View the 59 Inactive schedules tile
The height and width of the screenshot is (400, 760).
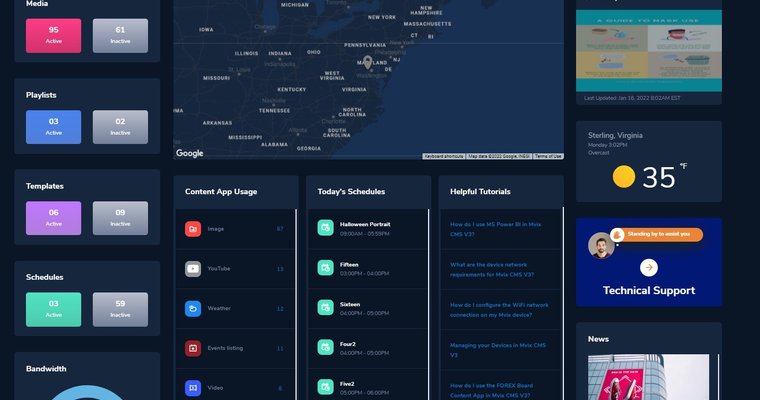pos(120,308)
